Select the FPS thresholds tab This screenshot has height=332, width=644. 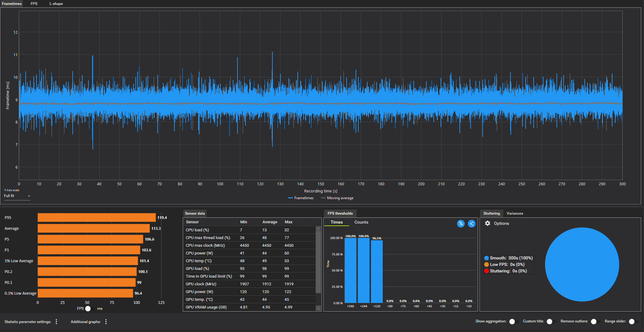point(340,213)
